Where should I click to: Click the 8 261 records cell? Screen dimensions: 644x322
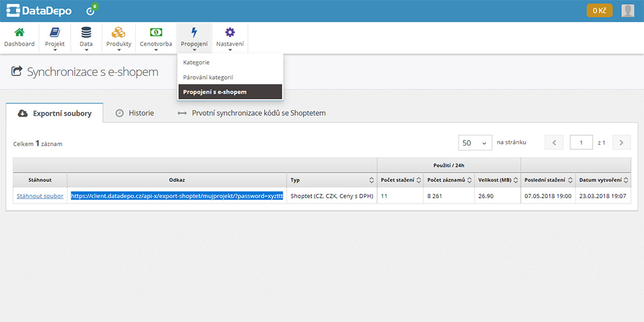pyautogui.click(x=449, y=196)
